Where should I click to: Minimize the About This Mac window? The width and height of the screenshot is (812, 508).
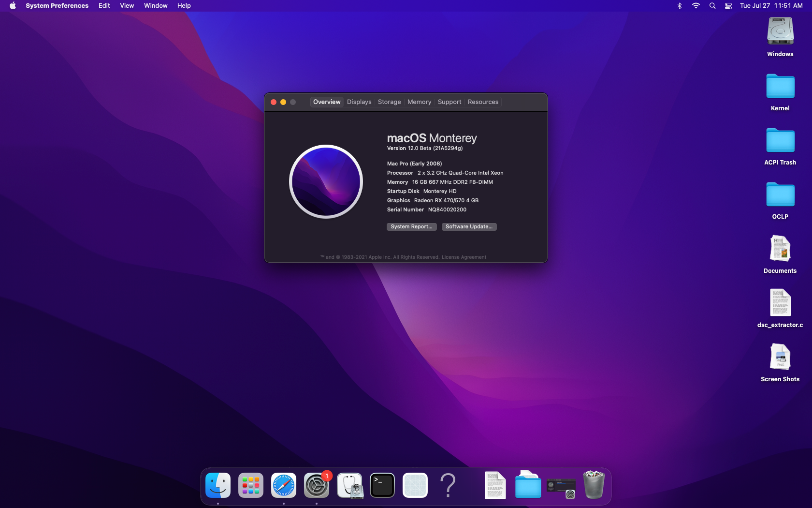(283, 102)
